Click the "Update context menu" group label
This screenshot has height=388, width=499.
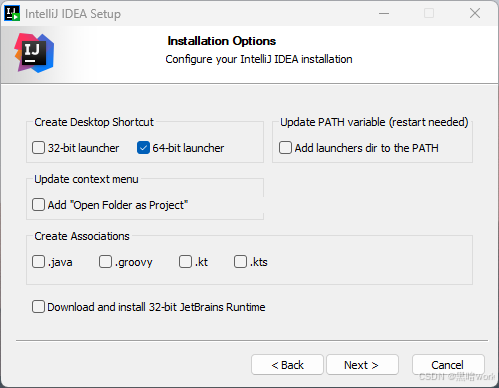tap(86, 179)
